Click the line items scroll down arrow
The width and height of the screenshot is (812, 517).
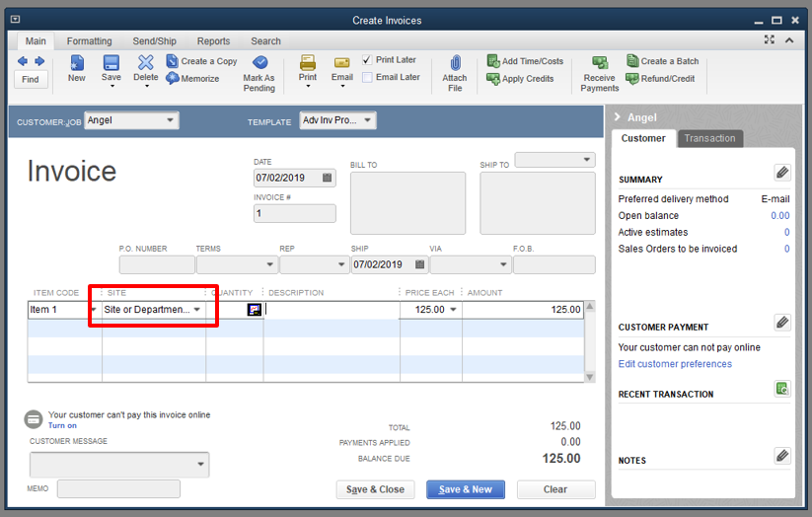tap(589, 377)
